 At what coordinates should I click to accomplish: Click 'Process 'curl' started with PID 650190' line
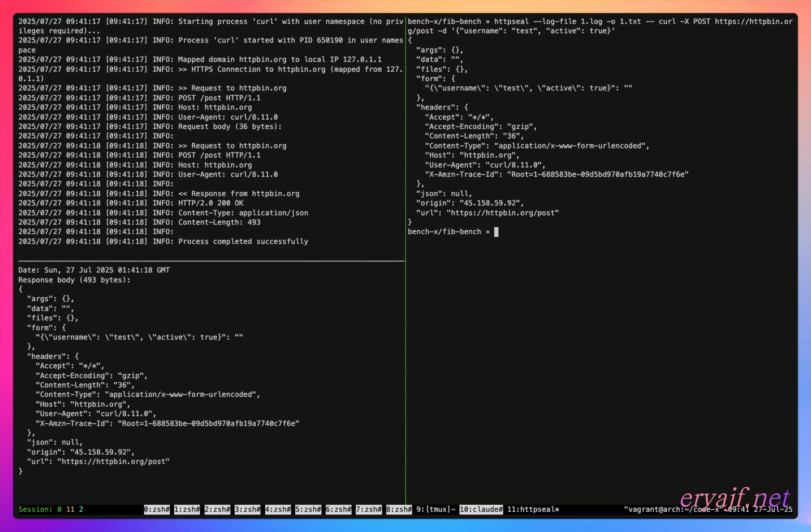[x=210, y=45]
